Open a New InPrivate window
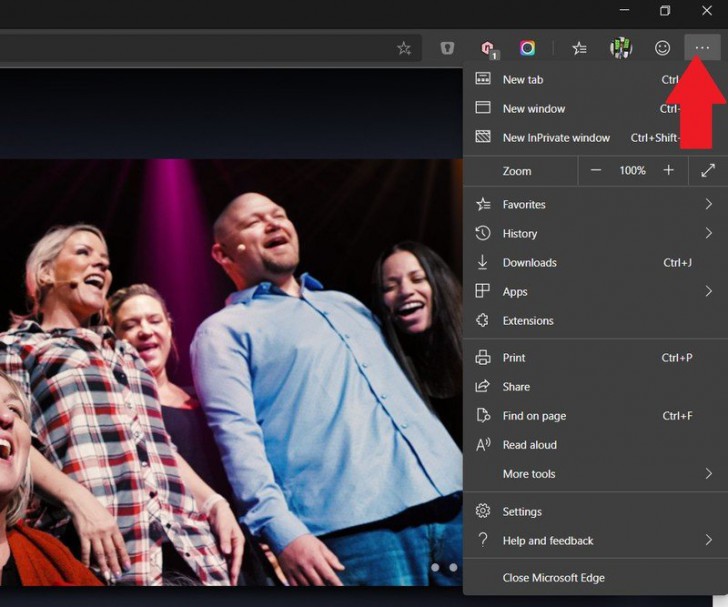Viewport: 728px width, 607px height. [595, 137]
